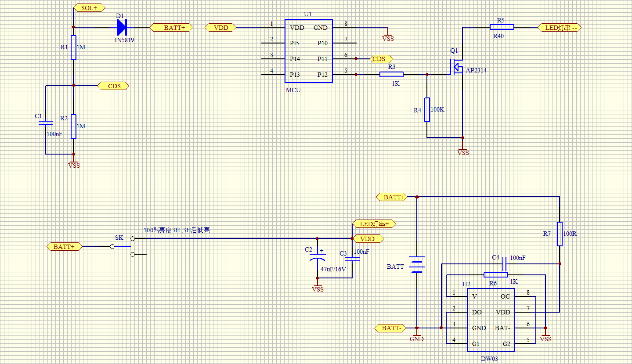Image resolution: width=632 pixels, height=364 pixels.
Task: Click the R3 1K resistor symbol
Action: [391, 75]
